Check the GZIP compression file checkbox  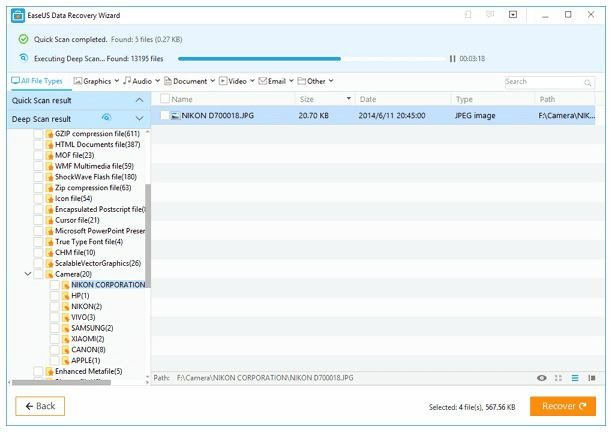tap(38, 134)
